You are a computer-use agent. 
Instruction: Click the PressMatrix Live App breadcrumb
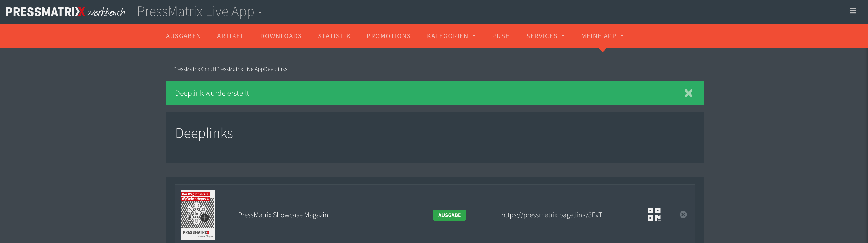pos(240,69)
